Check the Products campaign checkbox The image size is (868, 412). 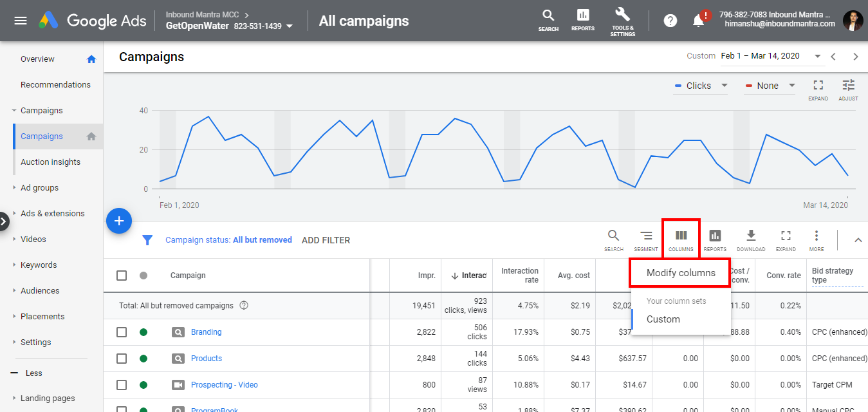tap(122, 359)
